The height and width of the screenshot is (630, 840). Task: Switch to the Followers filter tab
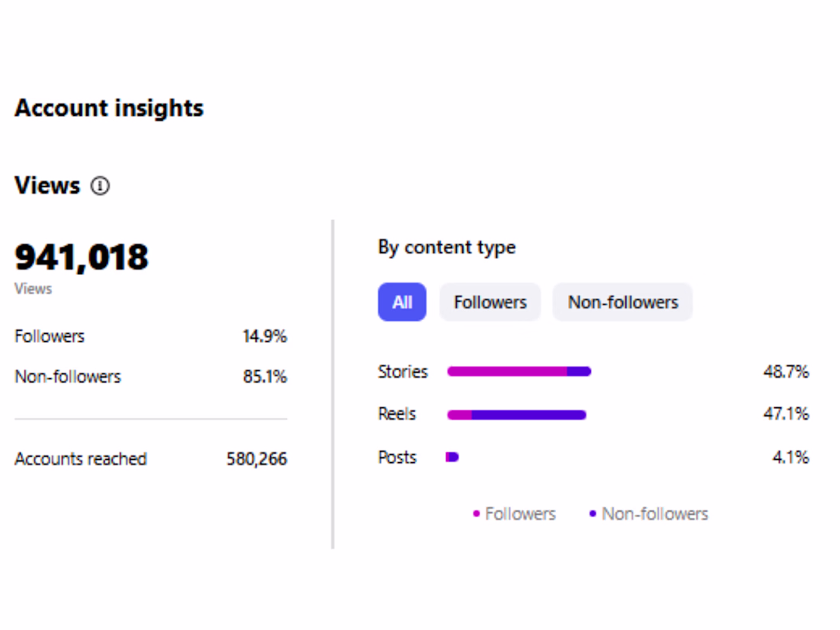(x=489, y=302)
